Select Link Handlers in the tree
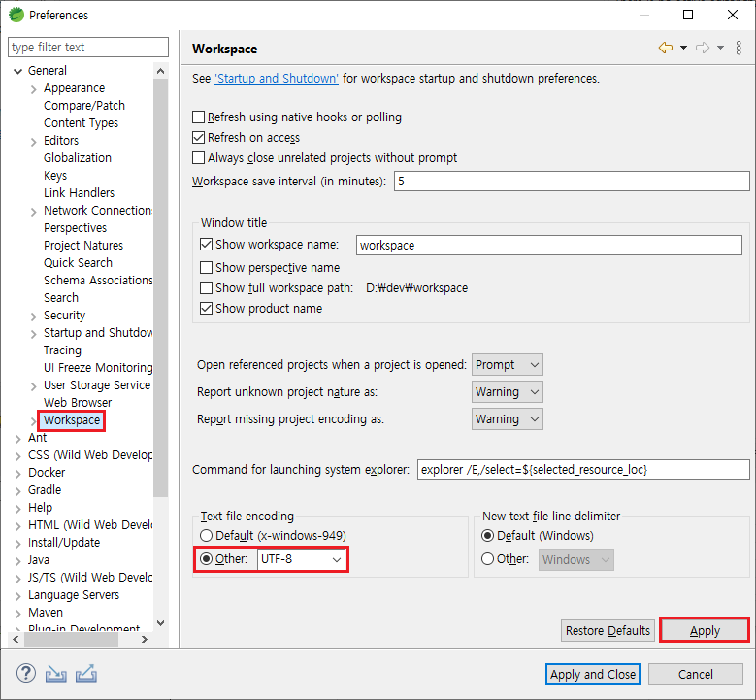The height and width of the screenshot is (700, 756). pos(79,192)
